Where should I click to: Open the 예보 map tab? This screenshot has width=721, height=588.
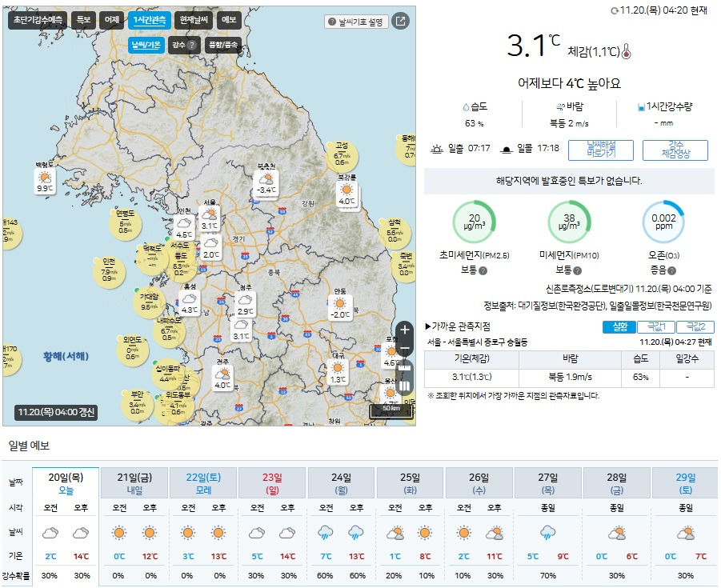[229, 20]
